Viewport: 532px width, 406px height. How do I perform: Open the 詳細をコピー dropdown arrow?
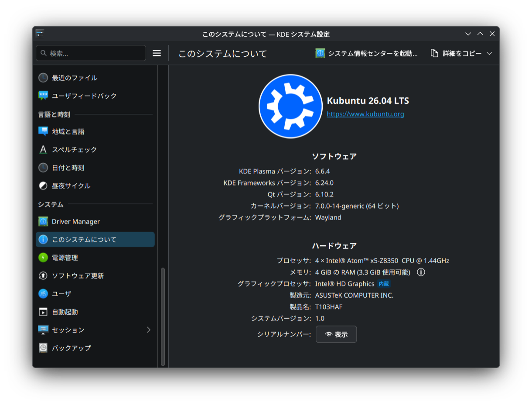pos(489,53)
